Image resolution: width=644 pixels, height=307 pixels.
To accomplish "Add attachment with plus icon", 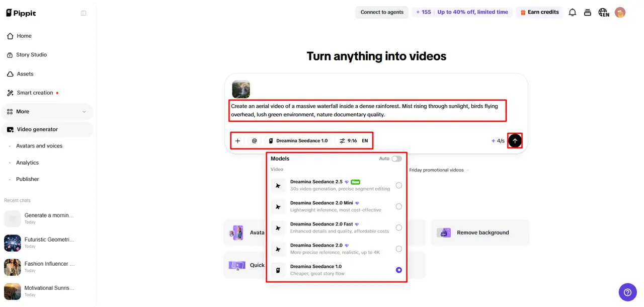I will [238, 141].
